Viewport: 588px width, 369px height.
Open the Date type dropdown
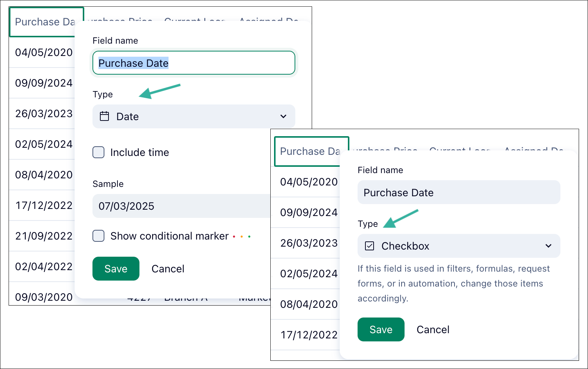click(x=194, y=116)
